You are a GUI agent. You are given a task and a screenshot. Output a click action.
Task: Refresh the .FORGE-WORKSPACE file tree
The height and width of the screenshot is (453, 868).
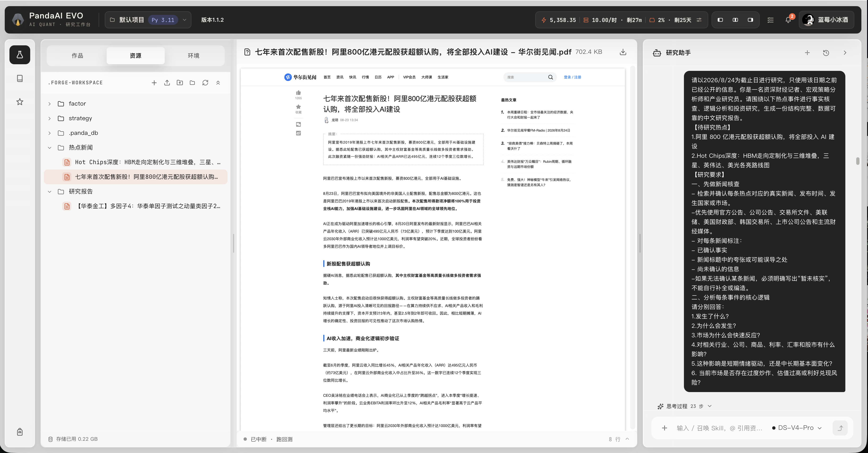(205, 83)
